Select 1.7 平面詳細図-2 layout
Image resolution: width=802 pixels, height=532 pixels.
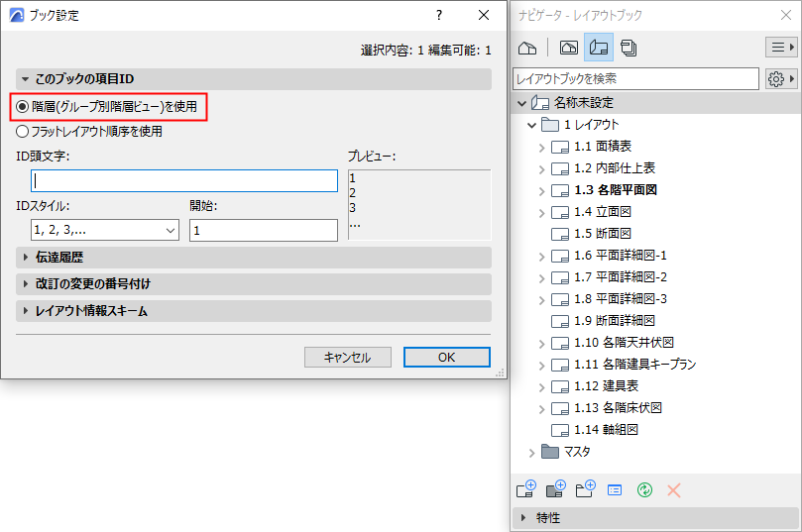coord(621,277)
